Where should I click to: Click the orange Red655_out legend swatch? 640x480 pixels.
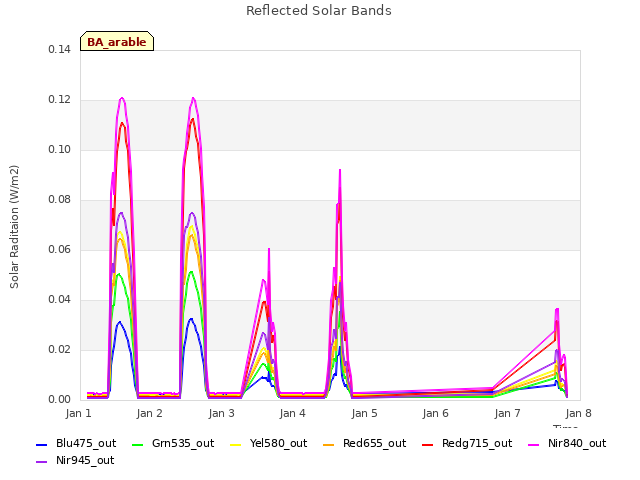tap(329, 444)
